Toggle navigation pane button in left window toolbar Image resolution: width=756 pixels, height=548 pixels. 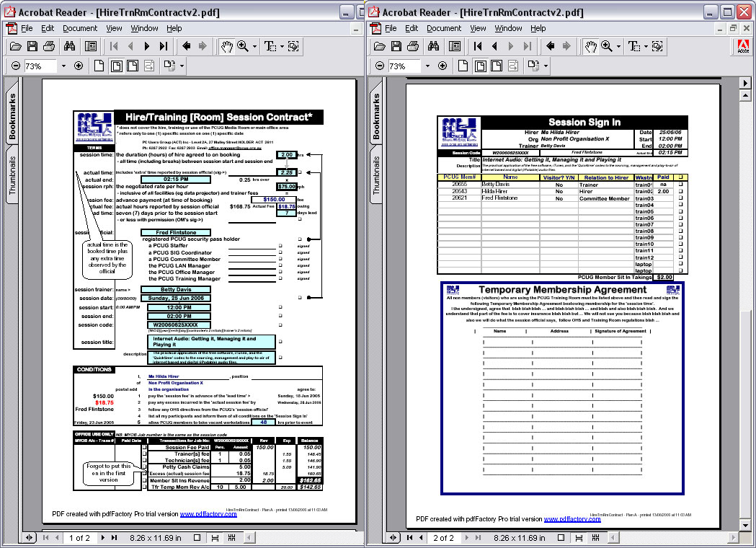click(x=91, y=46)
